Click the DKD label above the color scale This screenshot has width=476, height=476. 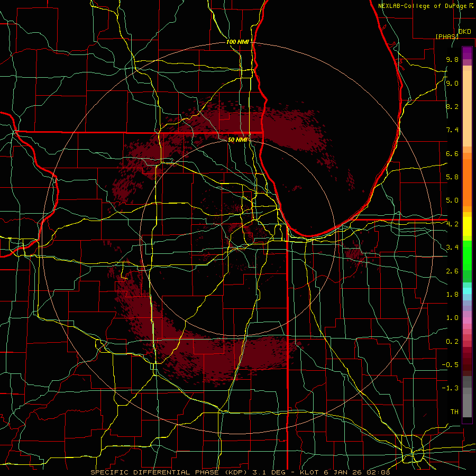[465, 32]
